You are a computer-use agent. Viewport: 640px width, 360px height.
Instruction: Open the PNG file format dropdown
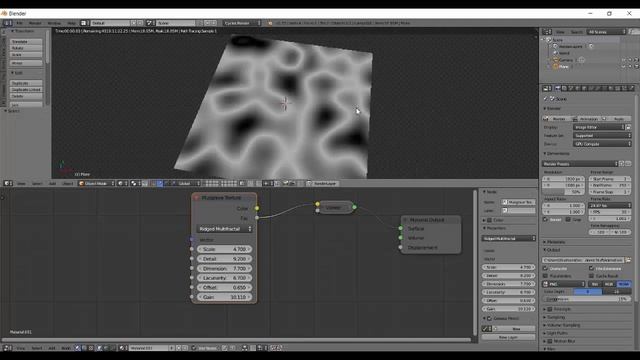coord(564,284)
